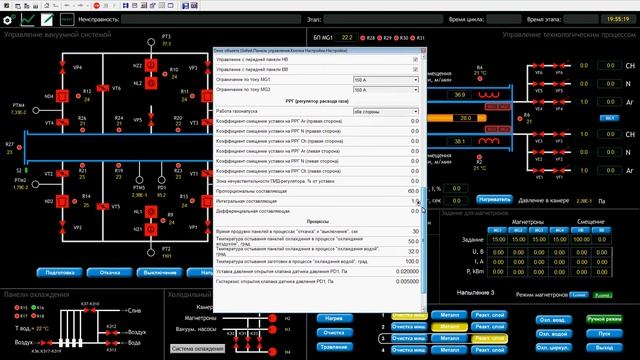640x360 pixels.
Task: Click the Выключение button
Action: 160,273
